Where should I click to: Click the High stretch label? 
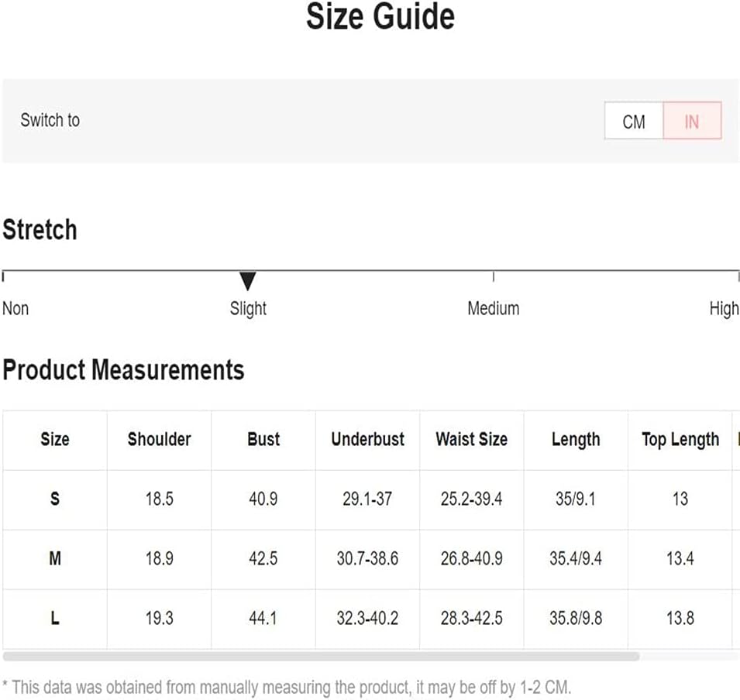(x=724, y=308)
